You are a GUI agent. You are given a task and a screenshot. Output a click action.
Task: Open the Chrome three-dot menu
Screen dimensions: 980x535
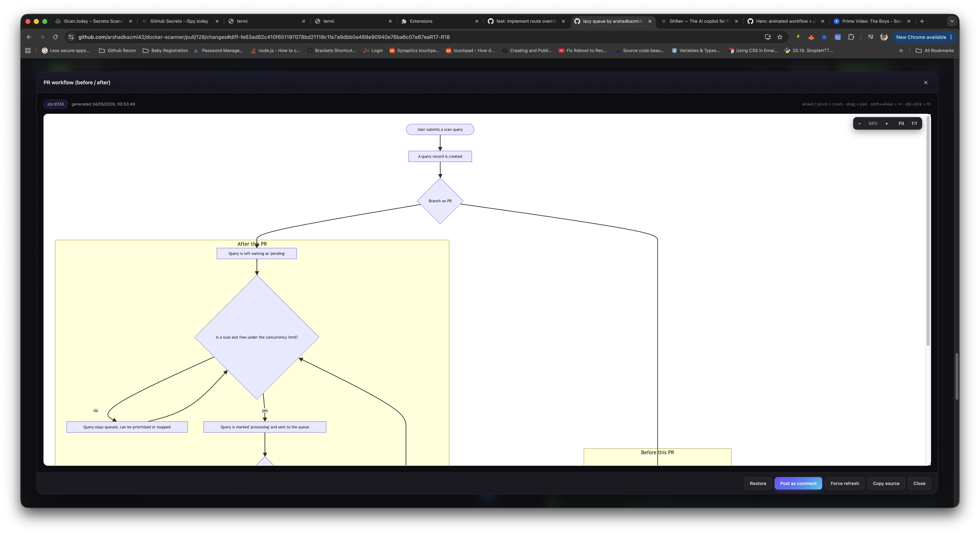951,37
